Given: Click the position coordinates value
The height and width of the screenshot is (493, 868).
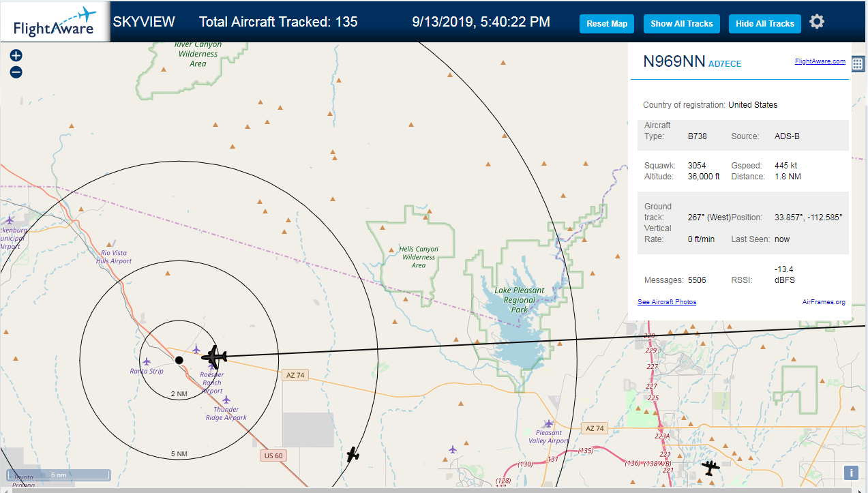Looking at the screenshot, I should 809,218.
